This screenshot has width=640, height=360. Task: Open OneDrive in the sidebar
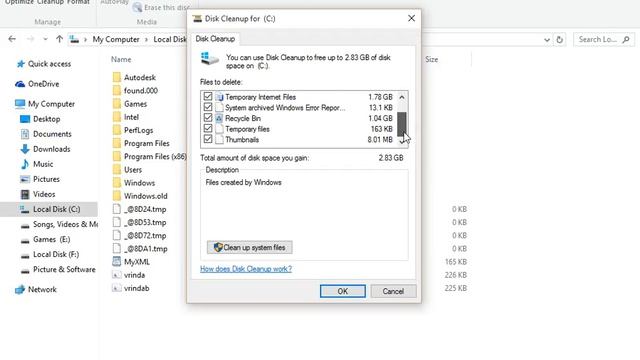point(37,84)
